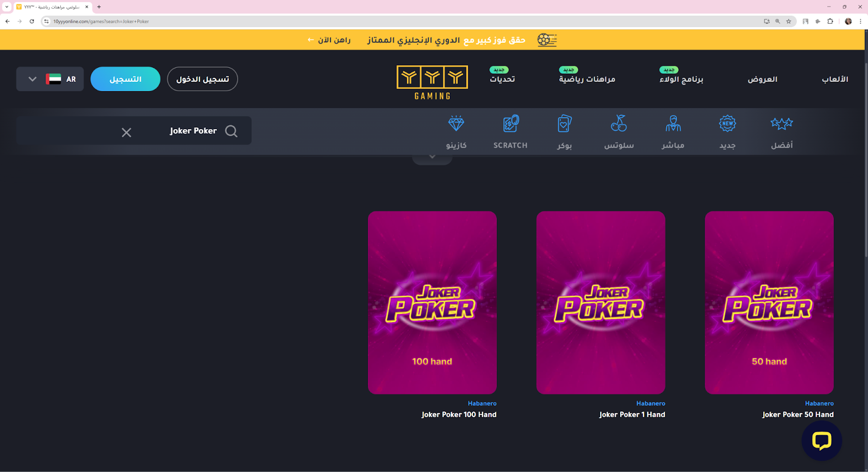
Task: Open Joker Poker 100 Hand thumbnail
Action: pos(432,303)
